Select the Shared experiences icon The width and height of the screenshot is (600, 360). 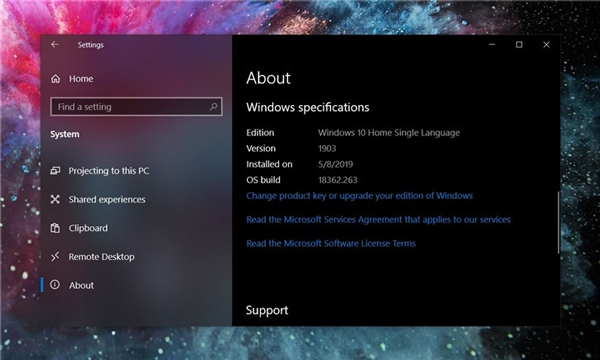(55, 199)
